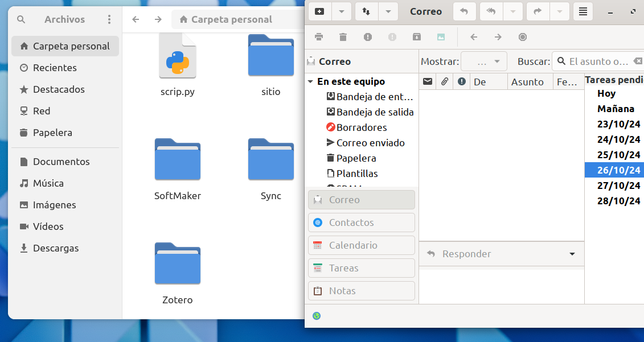The image size is (644, 342).
Task: Switch to the Tareas view
Action: point(362,268)
